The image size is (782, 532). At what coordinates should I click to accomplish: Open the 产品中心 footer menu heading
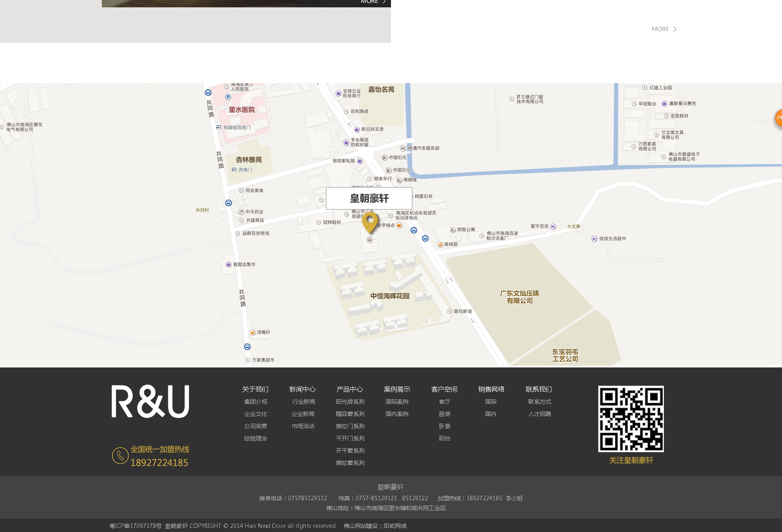tap(349, 389)
